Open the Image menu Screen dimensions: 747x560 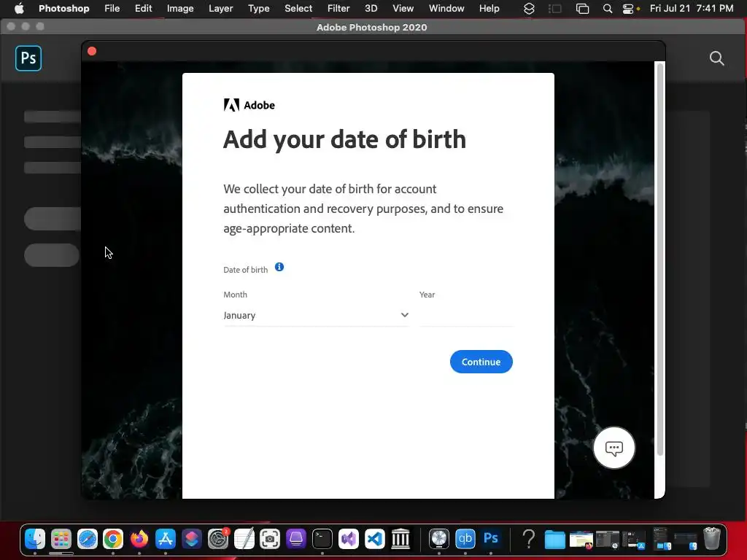point(180,9)
